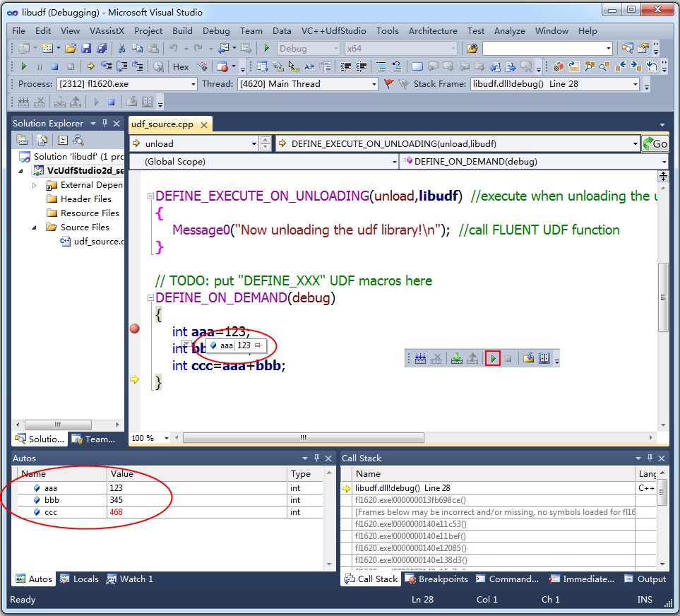Click the Open File folder icon
The image size is (680, 616).
tap(70, 48)
